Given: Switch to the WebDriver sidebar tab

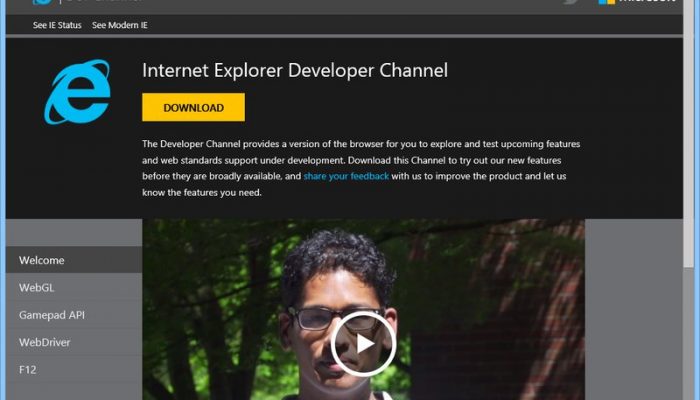Looking at the screenshot, I should (74, 342).
